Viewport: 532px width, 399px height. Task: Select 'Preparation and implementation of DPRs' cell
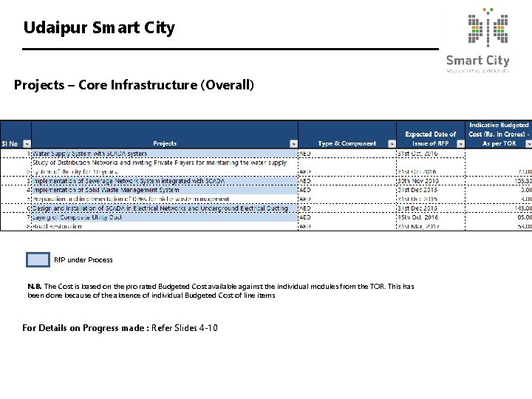point(165,199)
